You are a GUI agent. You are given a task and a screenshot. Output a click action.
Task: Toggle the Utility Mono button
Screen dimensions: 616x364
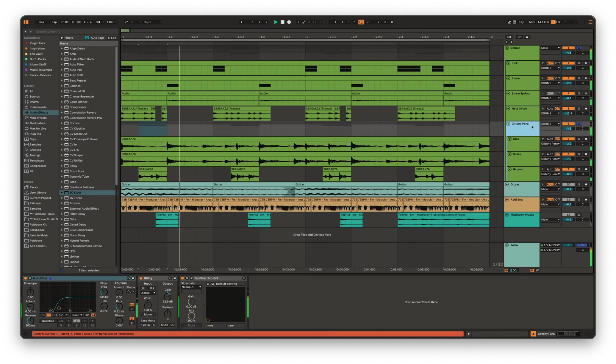(148, 314)
